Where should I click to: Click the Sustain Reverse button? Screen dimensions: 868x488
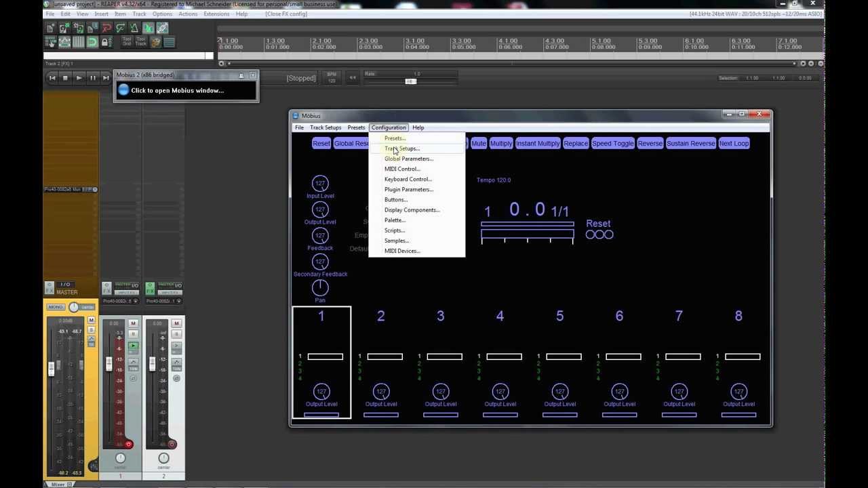point(691,143)
